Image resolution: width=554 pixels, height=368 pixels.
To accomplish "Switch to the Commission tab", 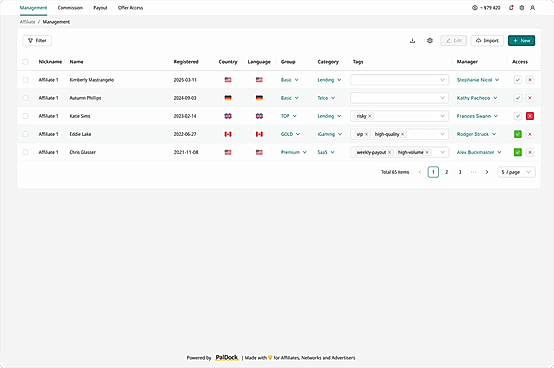I will [x=70, y=8].
